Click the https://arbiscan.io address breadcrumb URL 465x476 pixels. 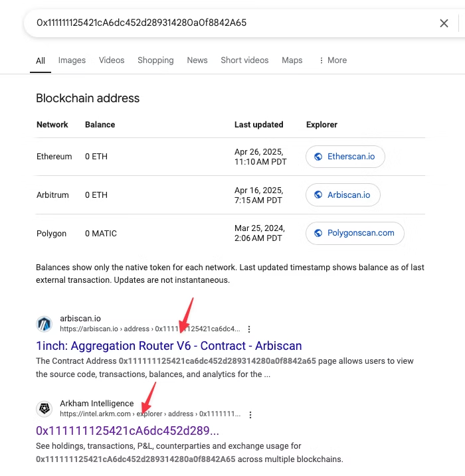[x=149, y=329]
